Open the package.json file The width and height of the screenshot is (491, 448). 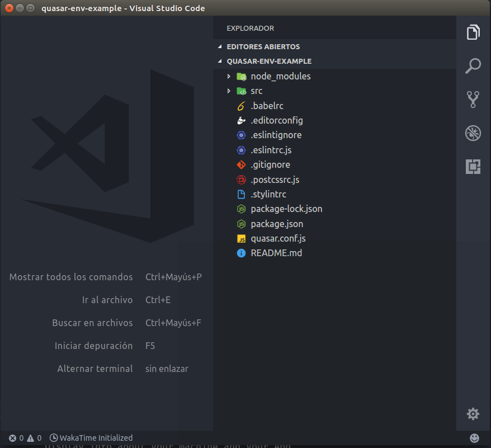(x=277, y=224)
